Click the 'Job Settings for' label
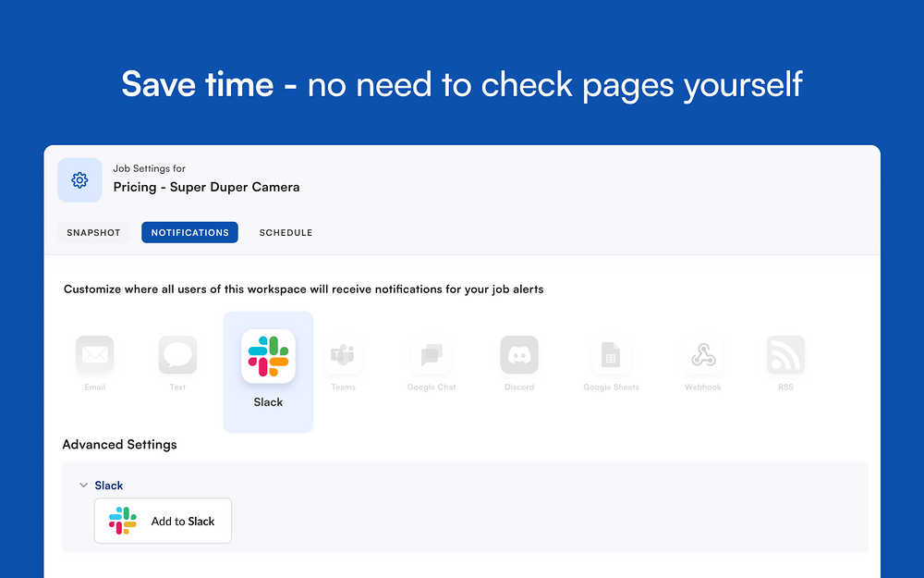Image resolution: width=924 pixels, height=578 pixels. (149, 168)
